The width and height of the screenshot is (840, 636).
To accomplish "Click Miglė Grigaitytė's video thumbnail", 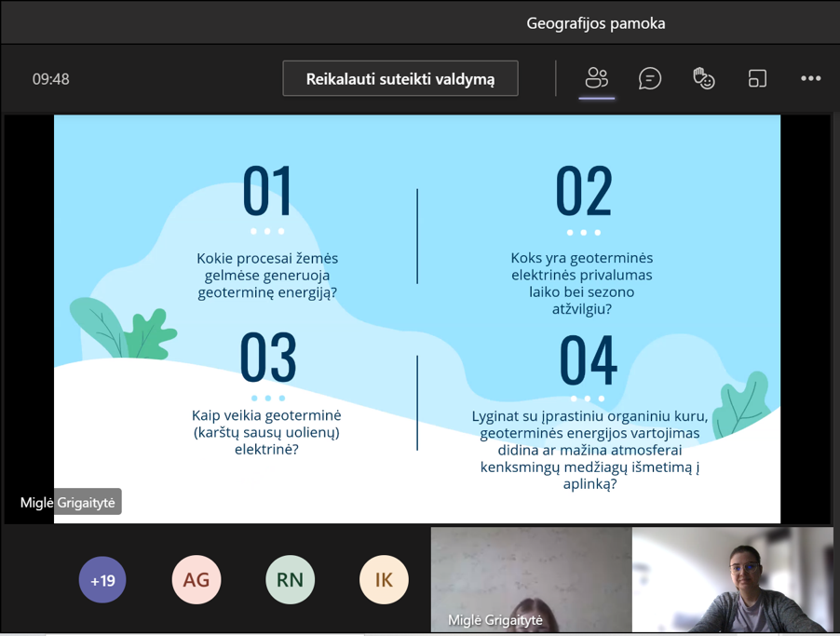I will pos(532,579).
